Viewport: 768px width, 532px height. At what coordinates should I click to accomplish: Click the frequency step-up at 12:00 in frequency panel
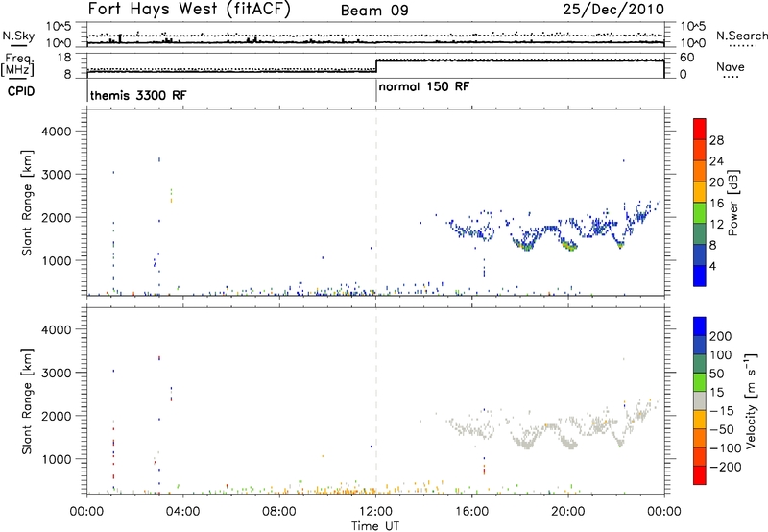376,66
